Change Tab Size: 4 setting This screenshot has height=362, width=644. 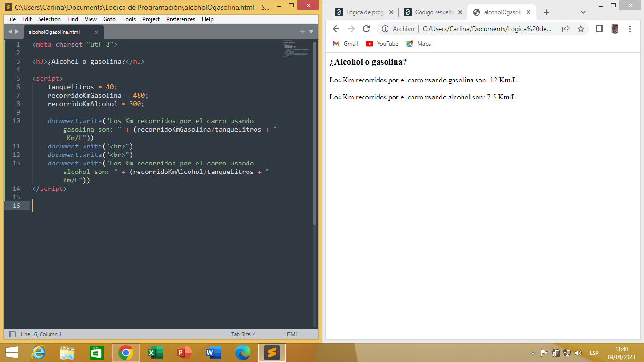point(243,334)
